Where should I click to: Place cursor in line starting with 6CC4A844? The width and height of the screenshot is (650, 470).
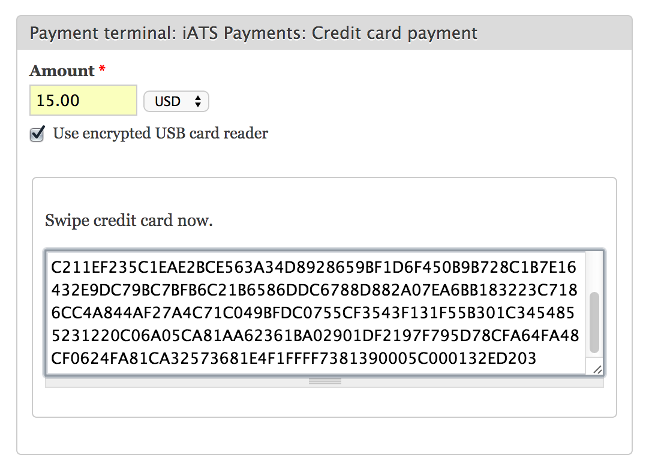point(313,313)
